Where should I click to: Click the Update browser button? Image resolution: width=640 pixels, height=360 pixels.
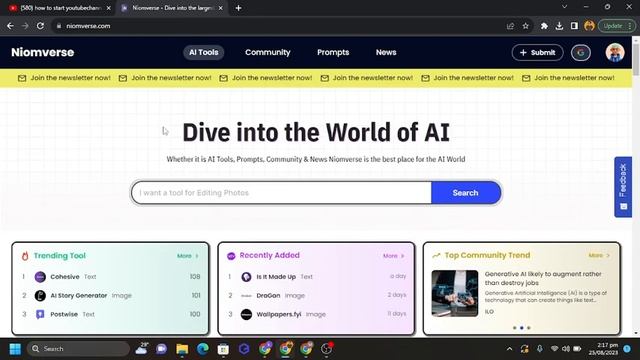point(617,26)
